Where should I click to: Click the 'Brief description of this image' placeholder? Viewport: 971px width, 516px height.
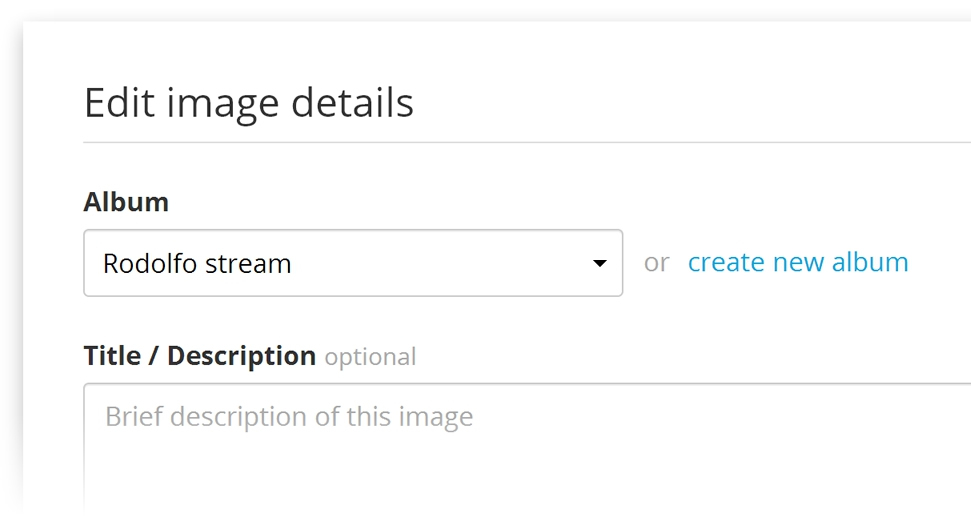click(289, 416)
